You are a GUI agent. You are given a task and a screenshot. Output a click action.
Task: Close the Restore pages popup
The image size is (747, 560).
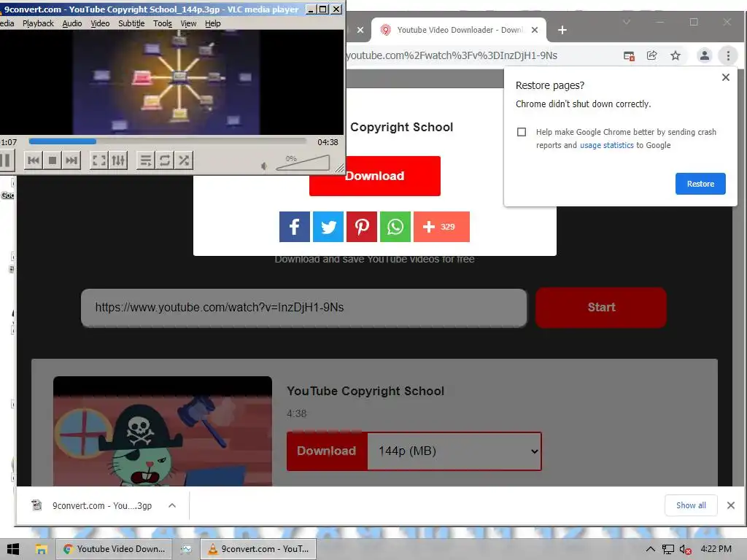pyautogui.click(x=726, y=77)
